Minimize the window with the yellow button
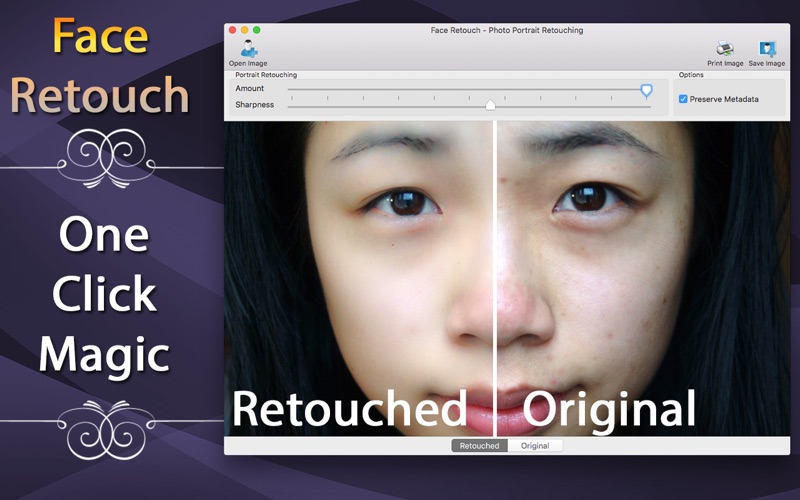Screen dimensions: 800x500 click(244, 30)
